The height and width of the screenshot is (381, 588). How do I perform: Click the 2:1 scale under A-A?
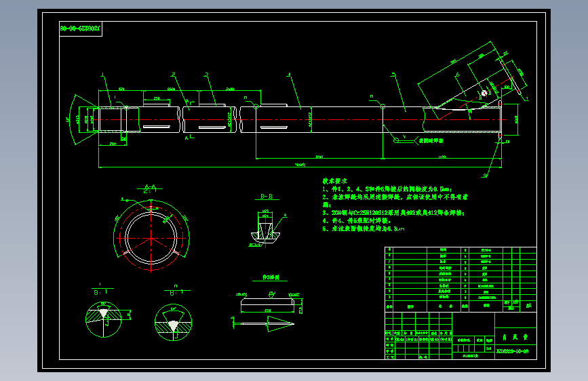[x=150, y=191]
